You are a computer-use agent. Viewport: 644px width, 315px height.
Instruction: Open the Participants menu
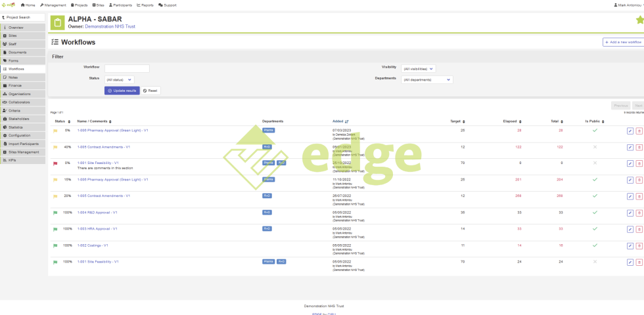pyautogui.click(x=121, y=5)
